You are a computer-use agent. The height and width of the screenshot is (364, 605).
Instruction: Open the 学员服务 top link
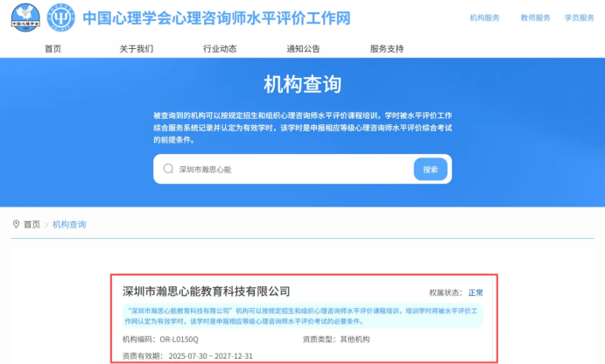[579, 17]
